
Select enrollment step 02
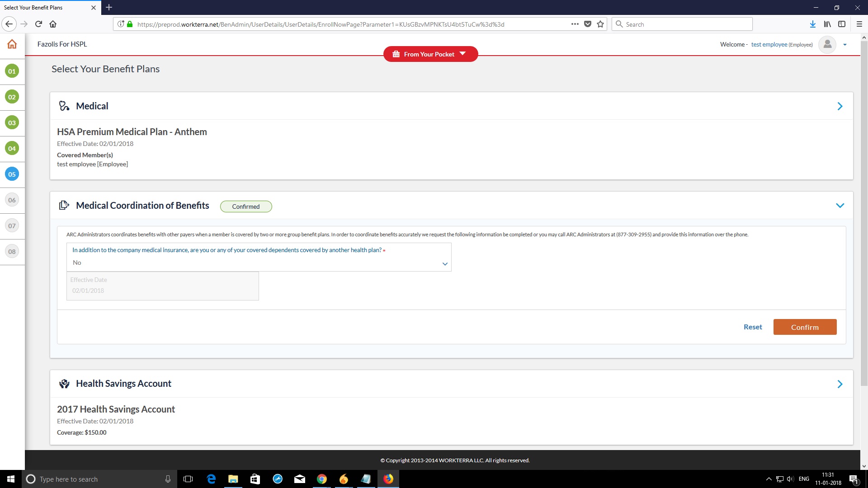click(12, 97)
